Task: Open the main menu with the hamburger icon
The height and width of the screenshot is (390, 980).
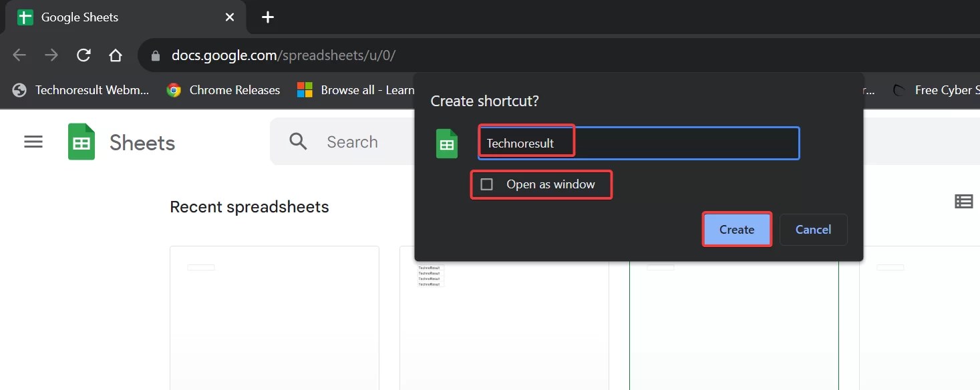Action: 33,142
